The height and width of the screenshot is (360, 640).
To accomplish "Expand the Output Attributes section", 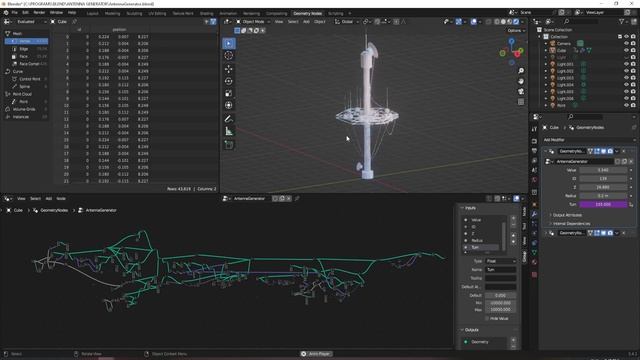I will [x=567, y=215].
